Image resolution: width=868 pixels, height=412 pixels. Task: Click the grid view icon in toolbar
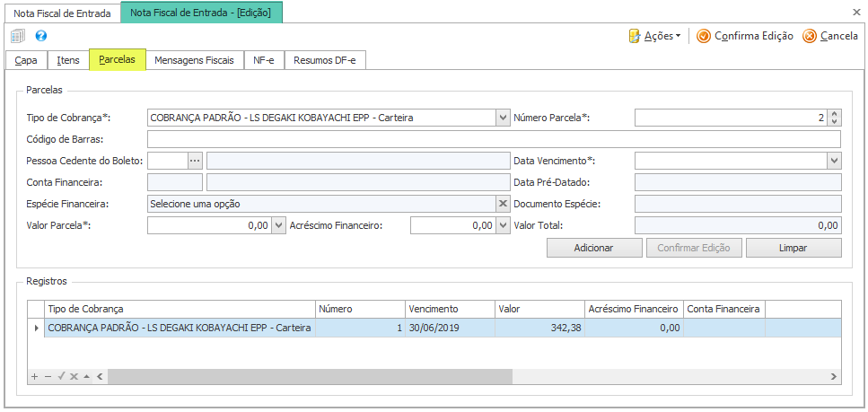tap(18, 37)
